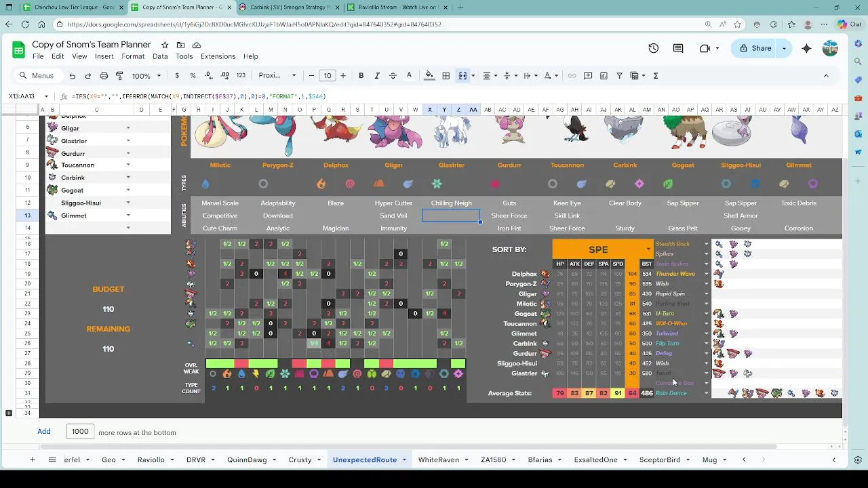
Task: Click the merge cells icon
Action: point(462,76)
